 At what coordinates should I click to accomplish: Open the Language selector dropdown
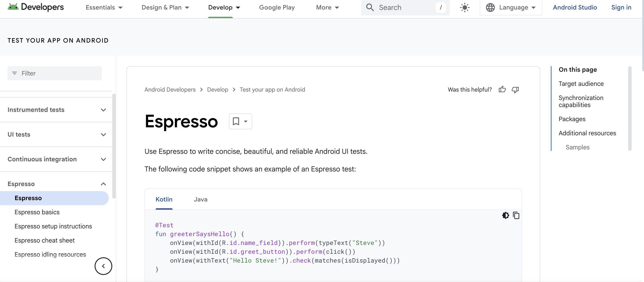pos(511,8)
